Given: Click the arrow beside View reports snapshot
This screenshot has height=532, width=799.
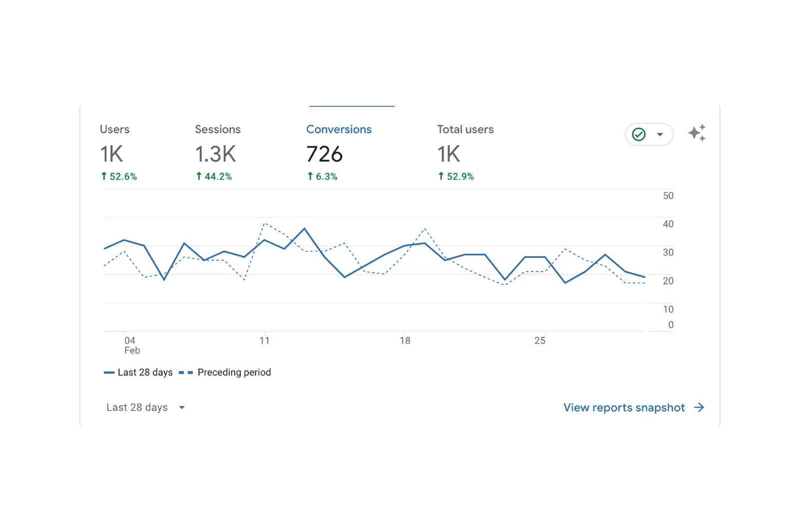Looking at the screenshot, I should tap(699, 407).
